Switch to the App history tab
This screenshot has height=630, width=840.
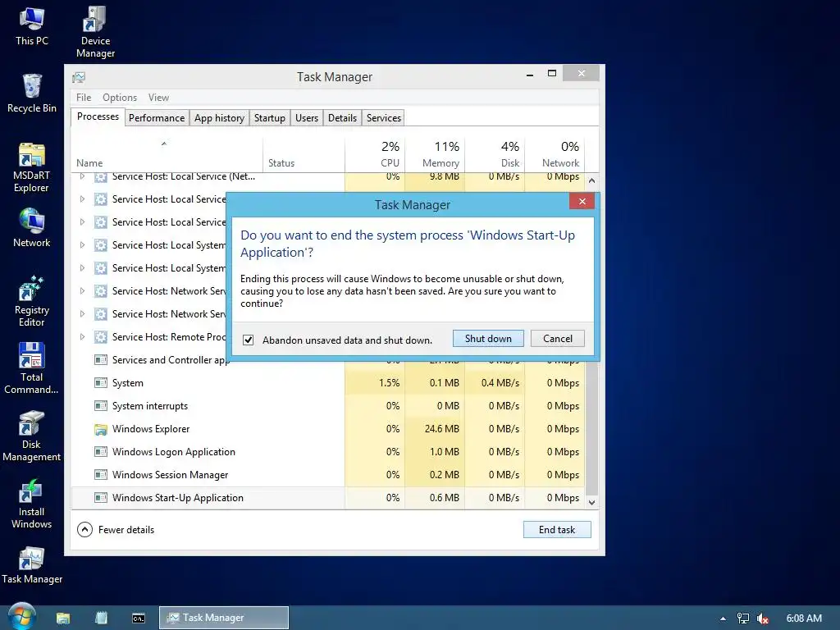click(219, 118)
